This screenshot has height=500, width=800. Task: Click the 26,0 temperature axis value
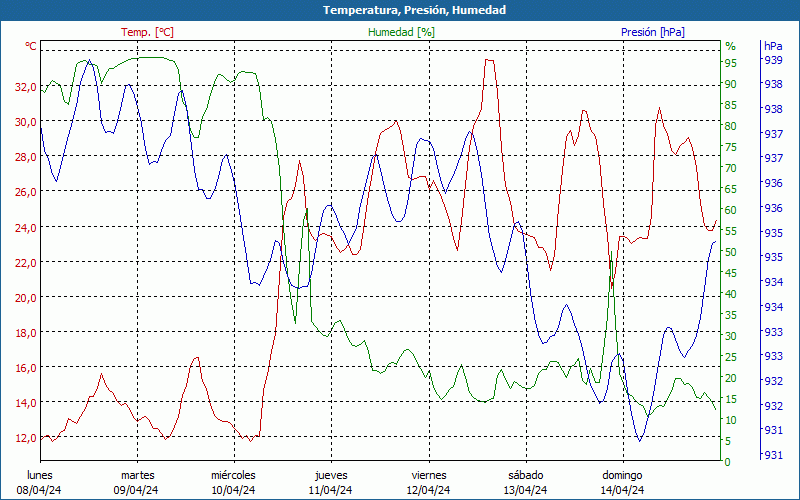tap(26, 192)
